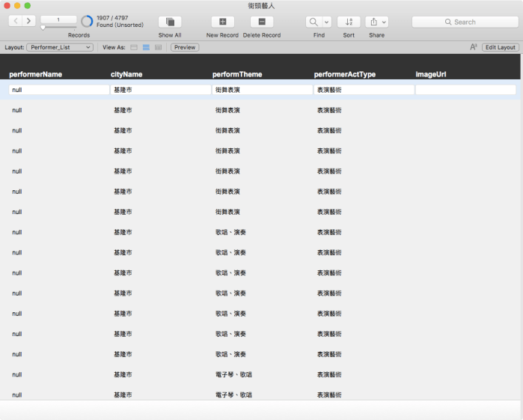Open the Find magnifier tool
Image resolution: width=523 pixels, height=420 pixels.
(x=314, y=22)
